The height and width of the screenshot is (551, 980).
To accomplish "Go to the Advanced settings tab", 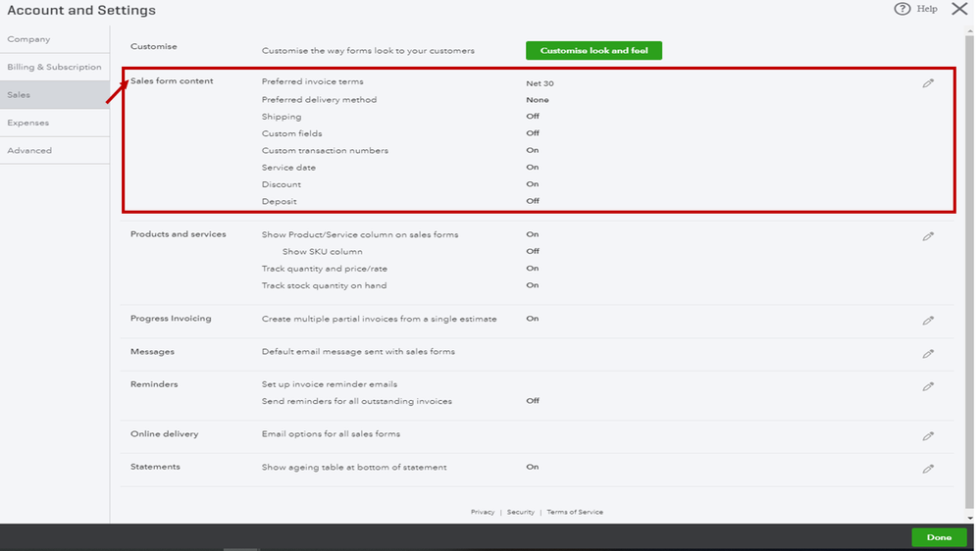I will [x=29, y=150].
